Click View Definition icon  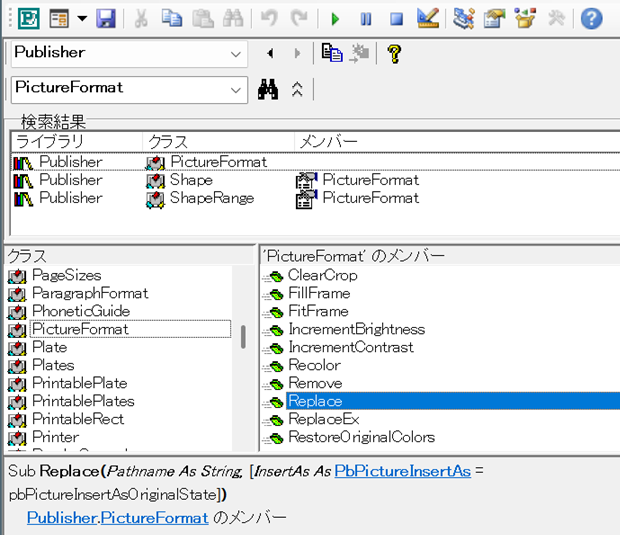point(359,53)
